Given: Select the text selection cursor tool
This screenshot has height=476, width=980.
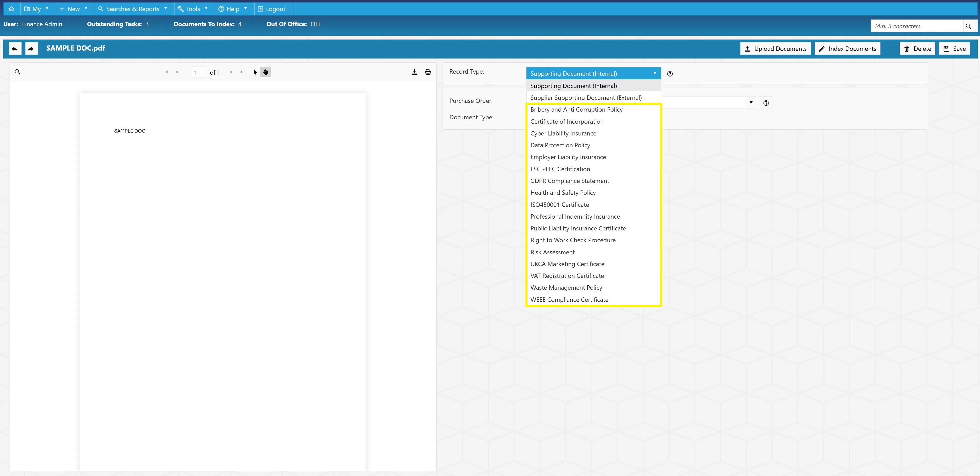Looking at the screenshot, I should (x=255, y=72).
